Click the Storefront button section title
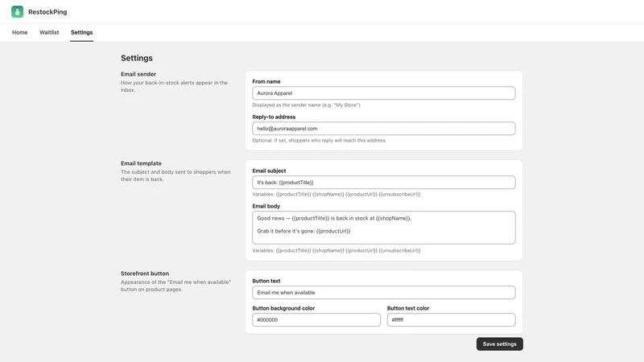The width and height of the screenshot is (644, 362). pos(145,274)
